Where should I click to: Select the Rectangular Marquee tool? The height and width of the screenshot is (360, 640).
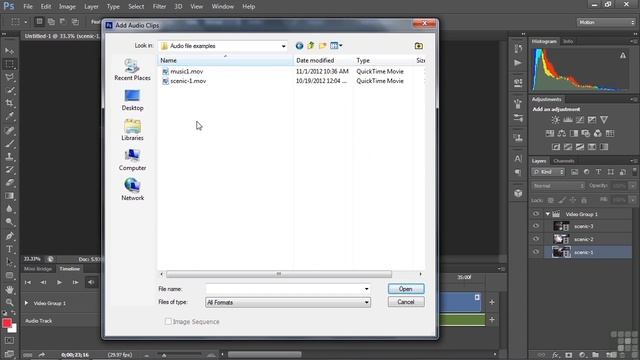(x=9, y=64)
